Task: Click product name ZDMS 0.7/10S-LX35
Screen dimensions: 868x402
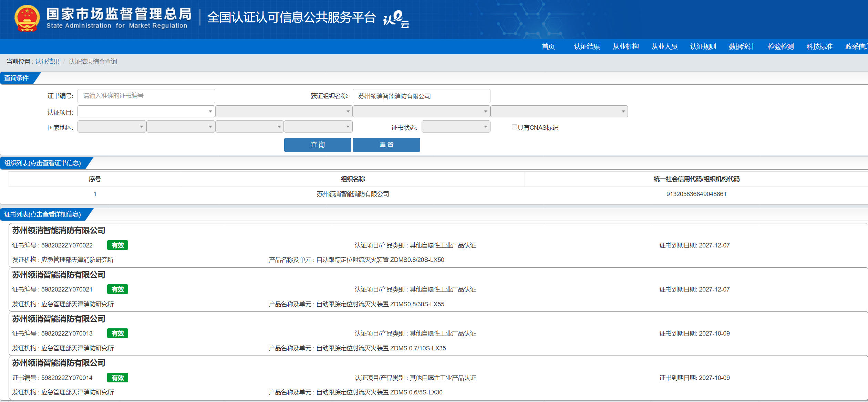Action: tap(418, 348)
